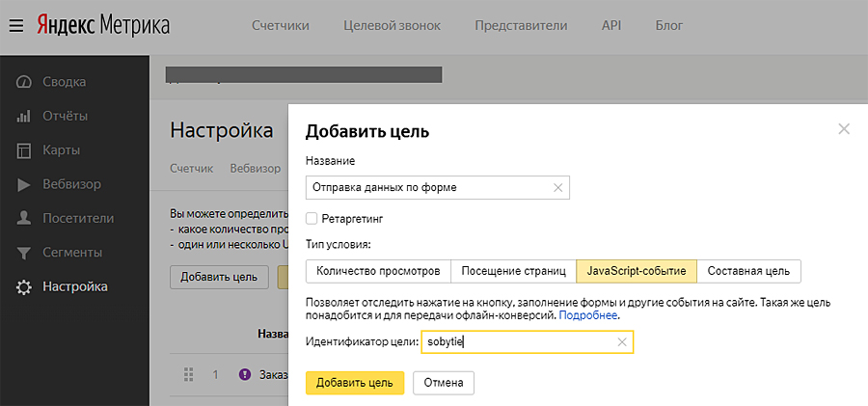Click the Отчёты bar chart icon
The image size is (868, 406).
pos(24,117)
